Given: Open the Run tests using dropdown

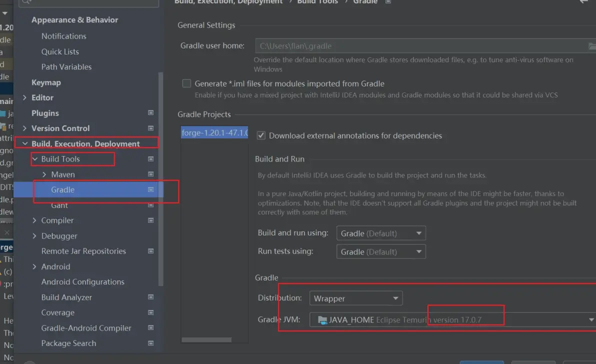Looking at the screenshot, I should tap(380, 252).
